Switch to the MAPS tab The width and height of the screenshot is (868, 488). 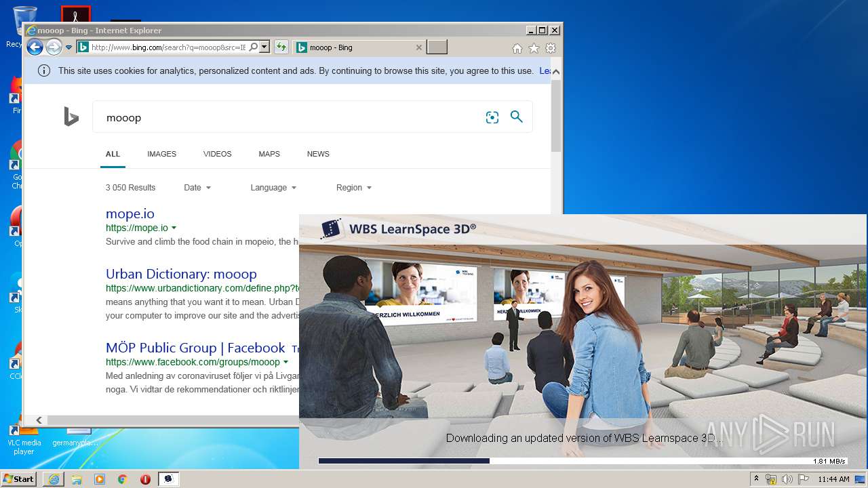tap(269, 154)
